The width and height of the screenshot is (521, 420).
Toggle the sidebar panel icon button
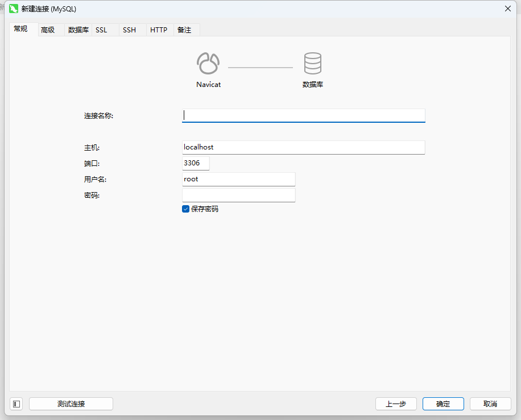[x=16, y=404]
